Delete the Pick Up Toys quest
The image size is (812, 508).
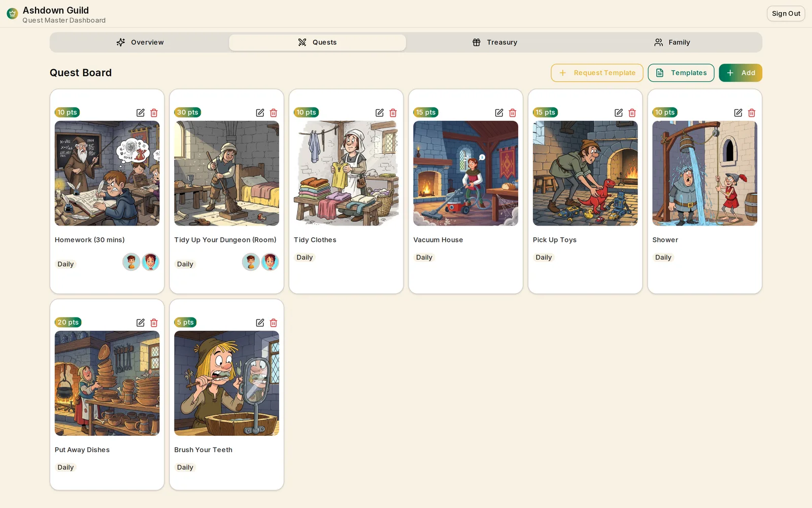coord(632,113)
